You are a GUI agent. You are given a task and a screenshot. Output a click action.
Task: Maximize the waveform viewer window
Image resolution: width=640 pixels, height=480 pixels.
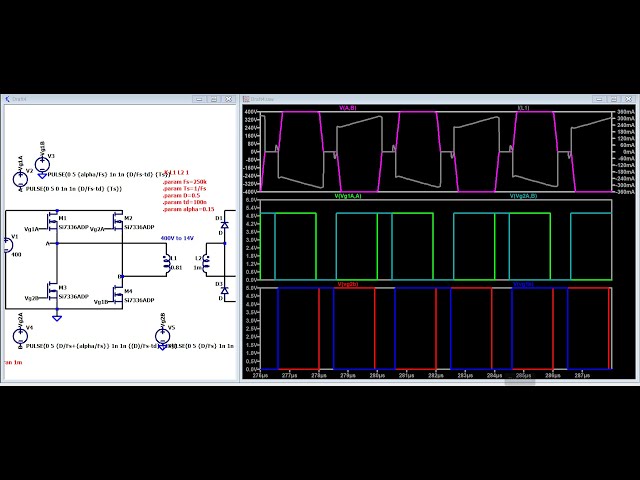point(614,99)
